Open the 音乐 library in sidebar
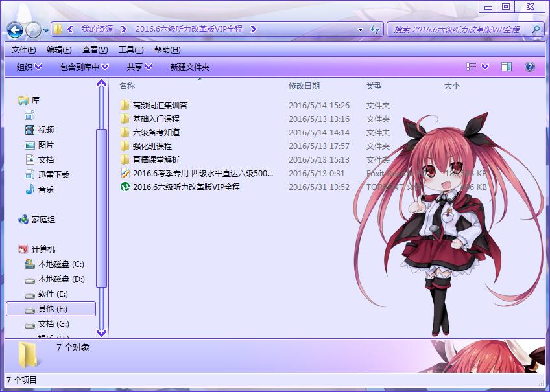Viewport: 550px width, 392px height. 45,189
